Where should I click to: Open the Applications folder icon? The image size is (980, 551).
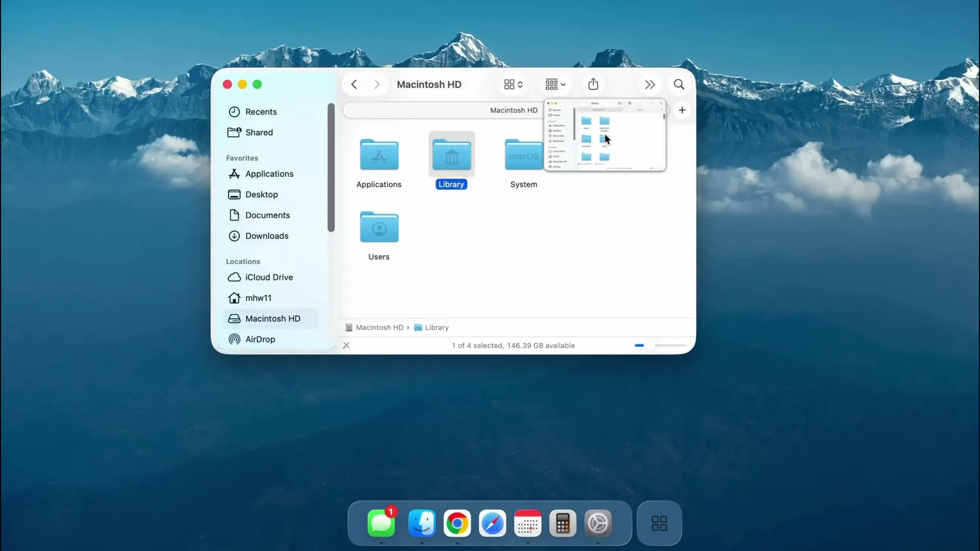[379, 154]
